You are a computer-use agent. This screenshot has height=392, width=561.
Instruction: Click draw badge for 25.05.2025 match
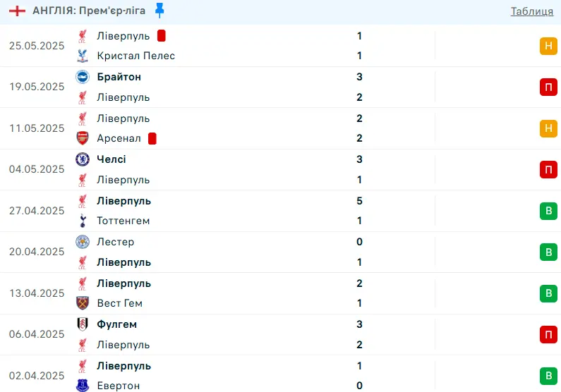548,46
